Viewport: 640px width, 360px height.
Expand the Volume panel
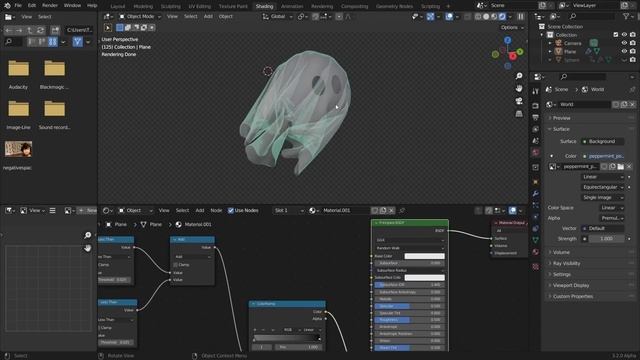561,252
